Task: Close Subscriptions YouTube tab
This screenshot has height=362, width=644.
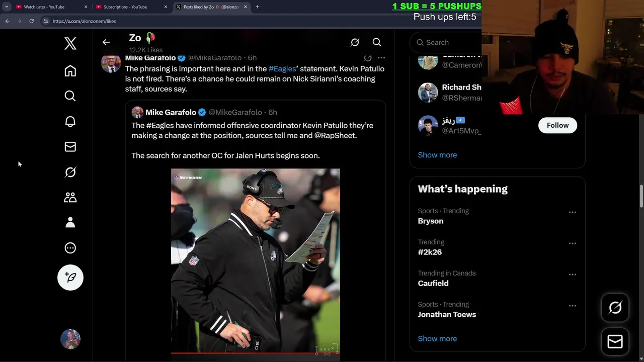Action: coord(166,7)
